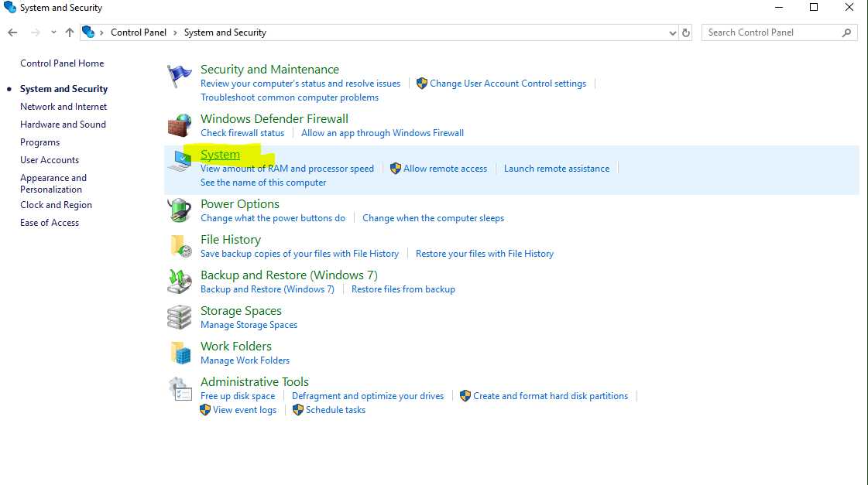Click See the name of this computer
Screen dimensions: 868x485
coord(263,183)
